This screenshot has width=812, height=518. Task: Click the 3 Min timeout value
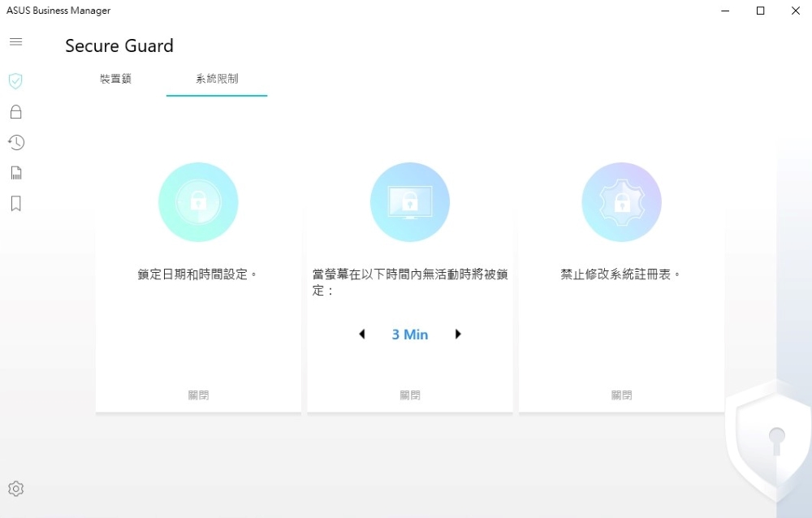pos(409,335)
